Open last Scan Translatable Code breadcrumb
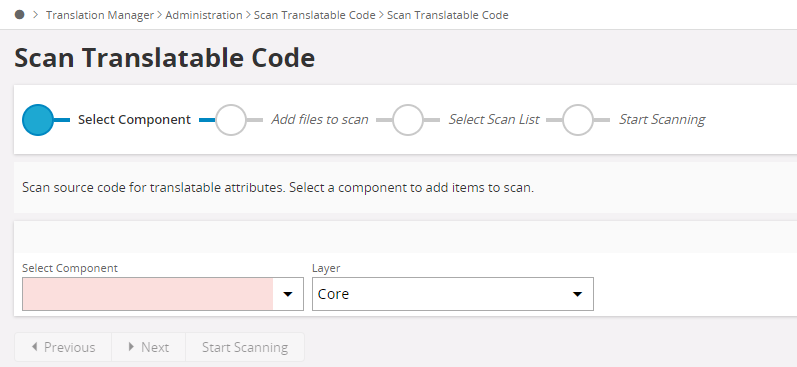This screenshot has width=797, height=367. [448, 15]
